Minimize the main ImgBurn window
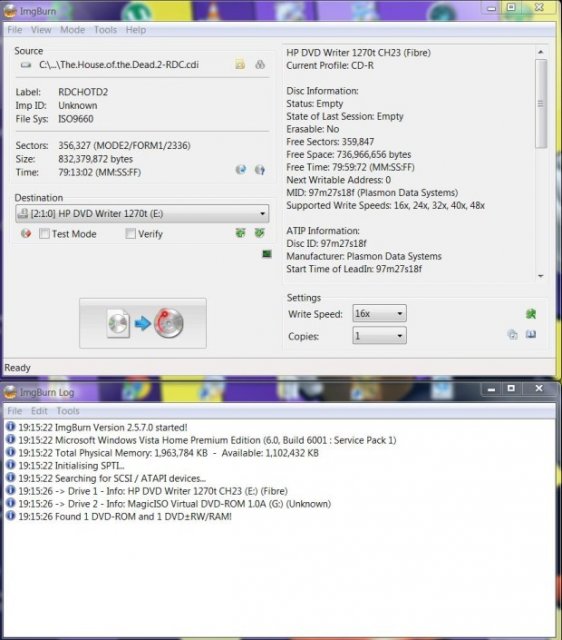This screenshot has height=640, width=562. 491,8
